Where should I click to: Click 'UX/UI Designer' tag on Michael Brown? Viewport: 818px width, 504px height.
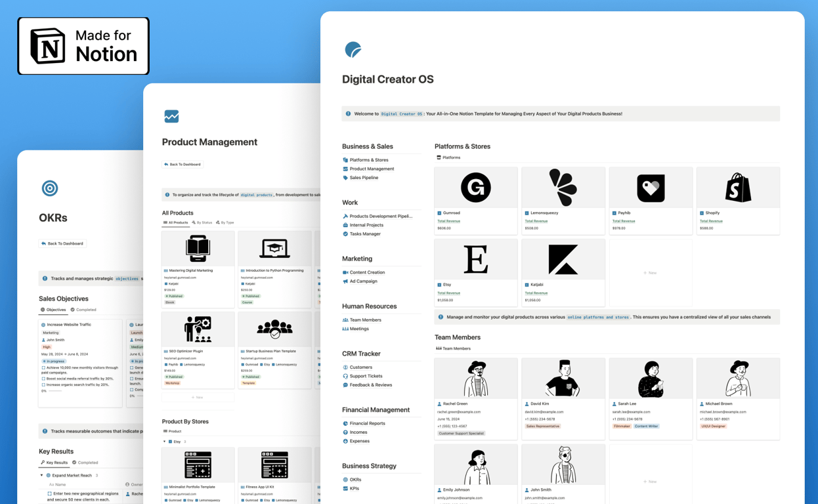tap(714, 426)
